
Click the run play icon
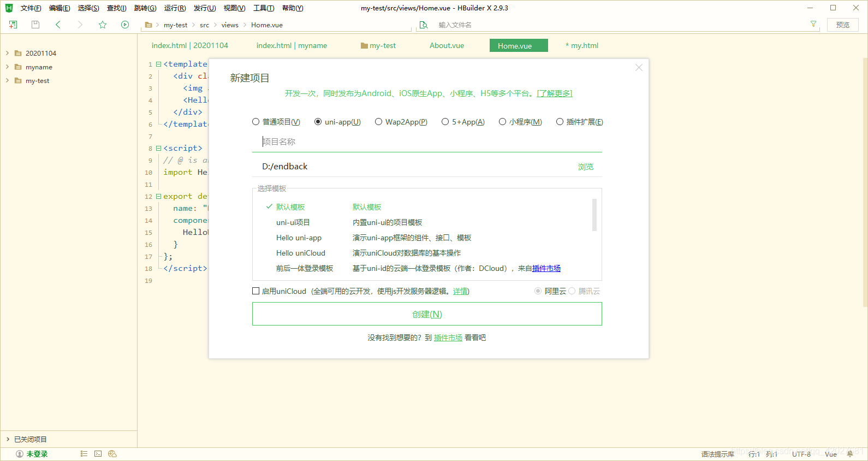pos(125,25)
